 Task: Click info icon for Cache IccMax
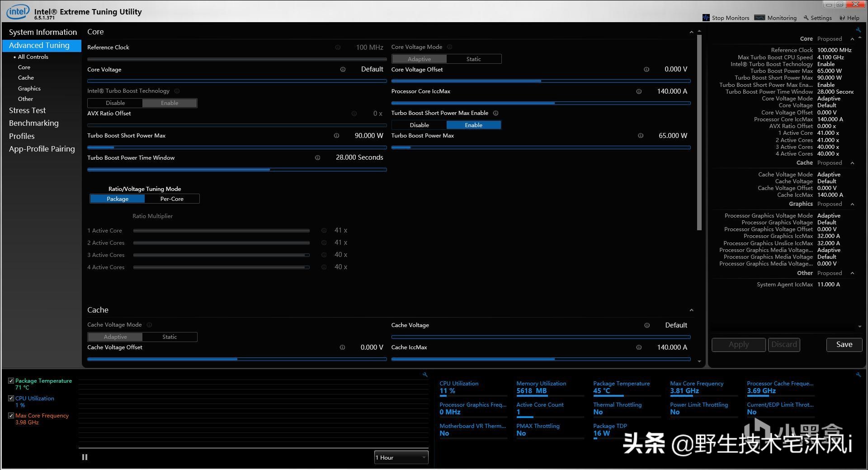(x=639, y=347)
